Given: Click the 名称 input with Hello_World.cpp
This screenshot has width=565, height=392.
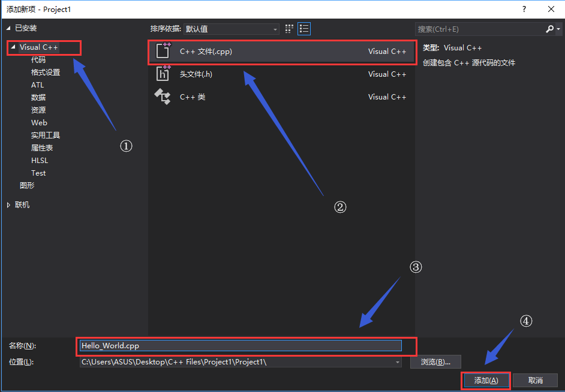Looking at the screenshot, I should point(241,346).
